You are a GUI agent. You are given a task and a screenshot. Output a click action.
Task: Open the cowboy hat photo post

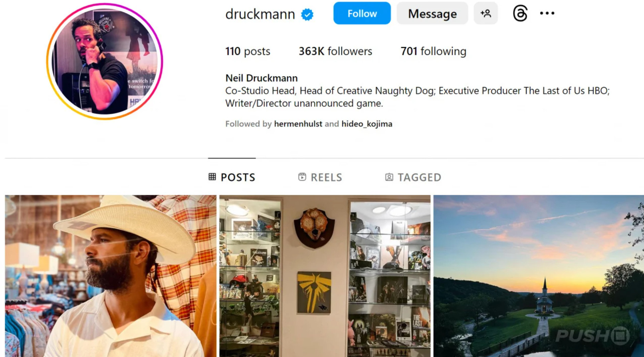[110, 276]
